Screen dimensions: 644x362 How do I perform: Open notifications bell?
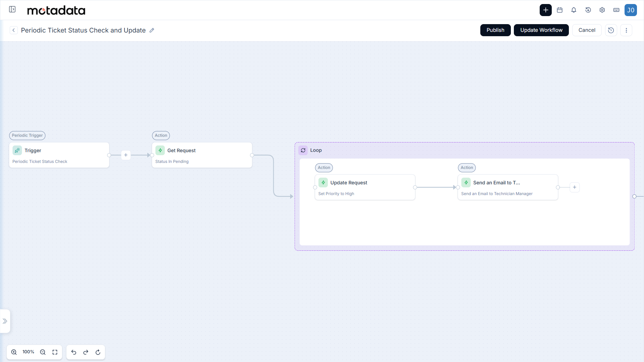(574, 10)
